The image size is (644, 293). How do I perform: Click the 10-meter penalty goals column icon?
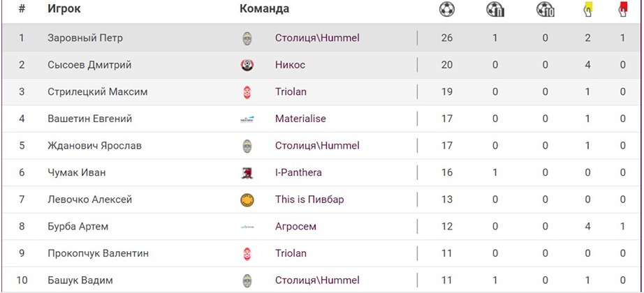[x=546, y=9]
